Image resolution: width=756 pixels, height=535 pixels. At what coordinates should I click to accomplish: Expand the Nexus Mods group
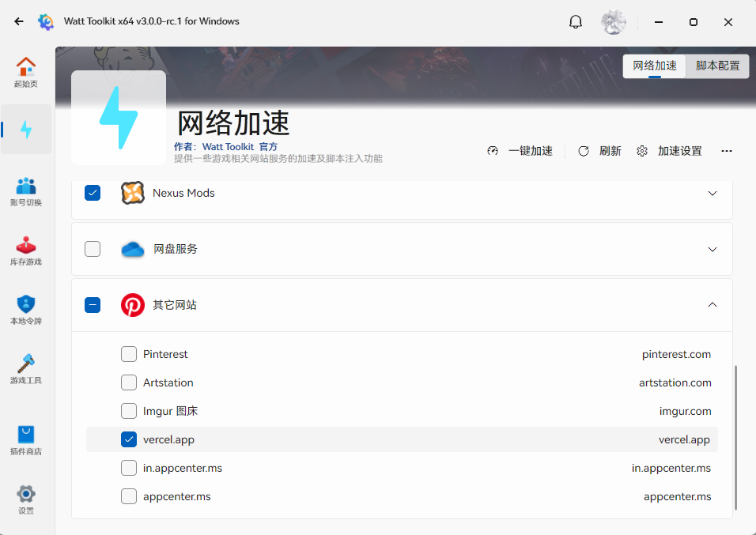713,194
